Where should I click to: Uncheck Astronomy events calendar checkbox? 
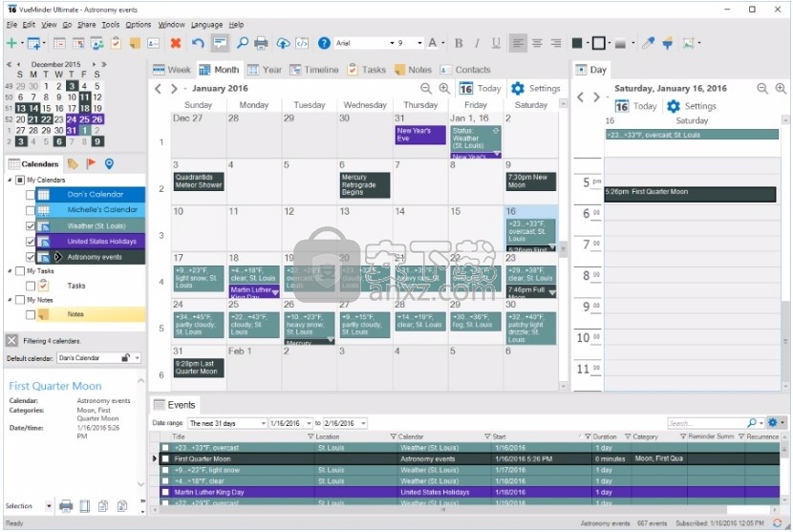[x=31, y=257]
